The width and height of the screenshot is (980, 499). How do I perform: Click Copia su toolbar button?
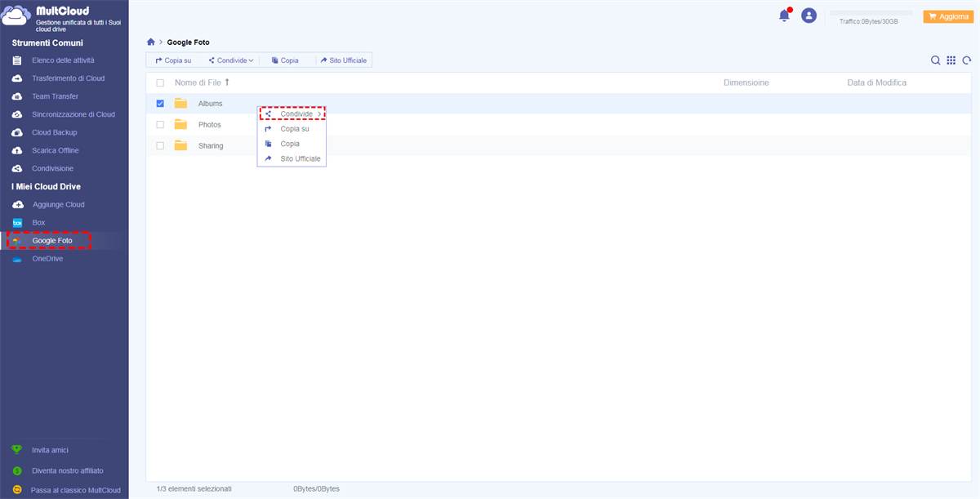pyautogui.click(x=173, y=60)
